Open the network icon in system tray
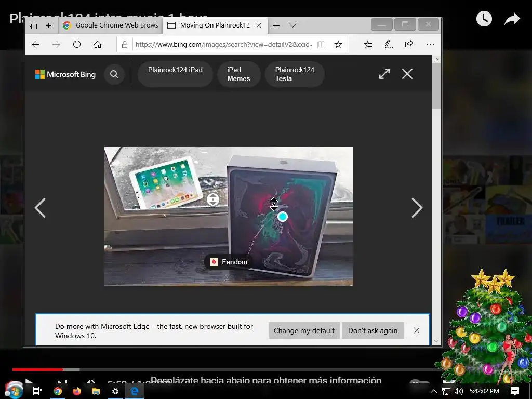 click(x=446, y=391)
